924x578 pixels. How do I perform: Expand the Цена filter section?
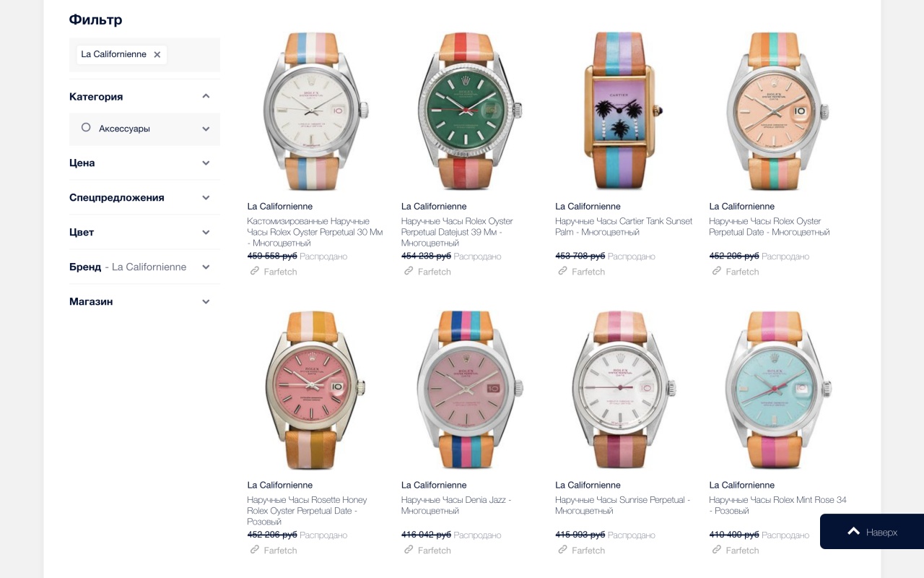click(x=206, y=163)
